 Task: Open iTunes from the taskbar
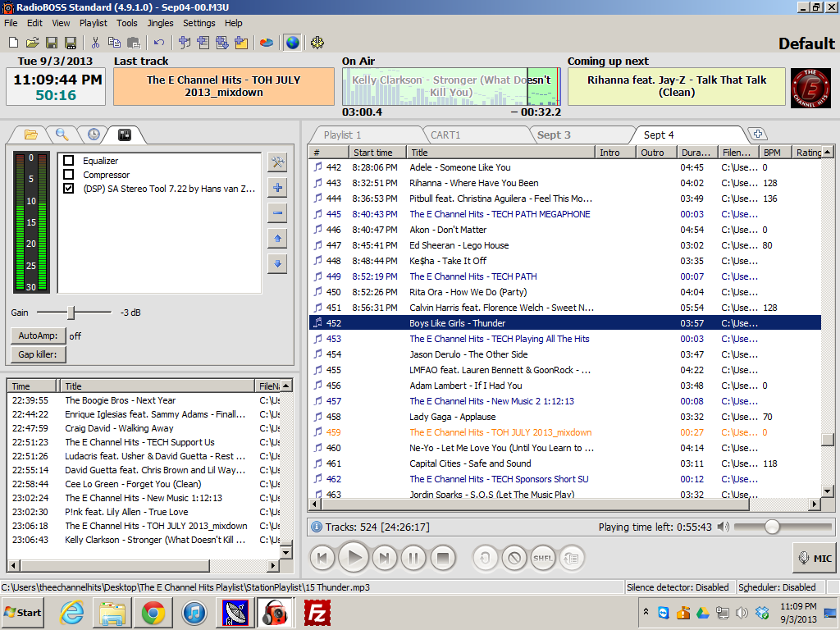(x=194, y=612)
